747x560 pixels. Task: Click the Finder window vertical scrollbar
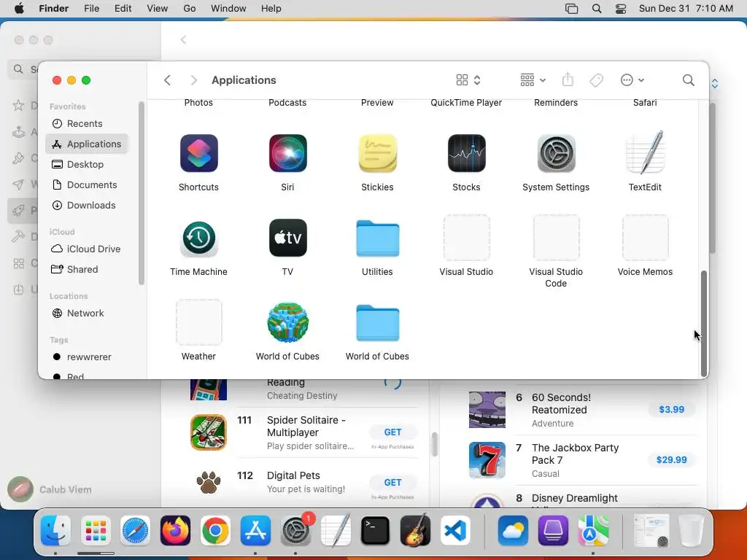[704, 324]
